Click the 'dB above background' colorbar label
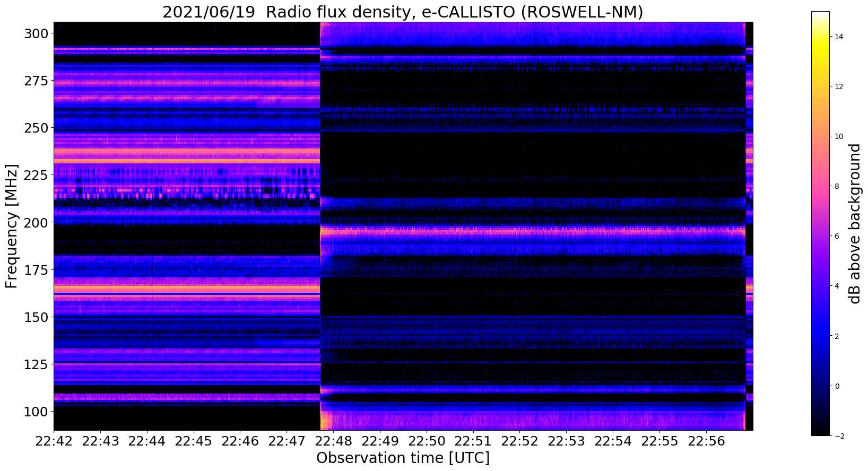This screenshot has width=868, height=471. tap(855, 223)
